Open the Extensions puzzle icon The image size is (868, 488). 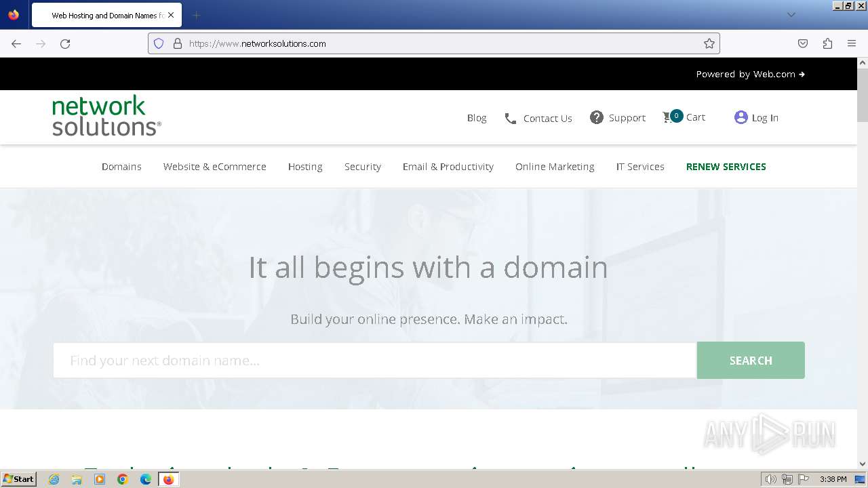click(x=827, y=43)
